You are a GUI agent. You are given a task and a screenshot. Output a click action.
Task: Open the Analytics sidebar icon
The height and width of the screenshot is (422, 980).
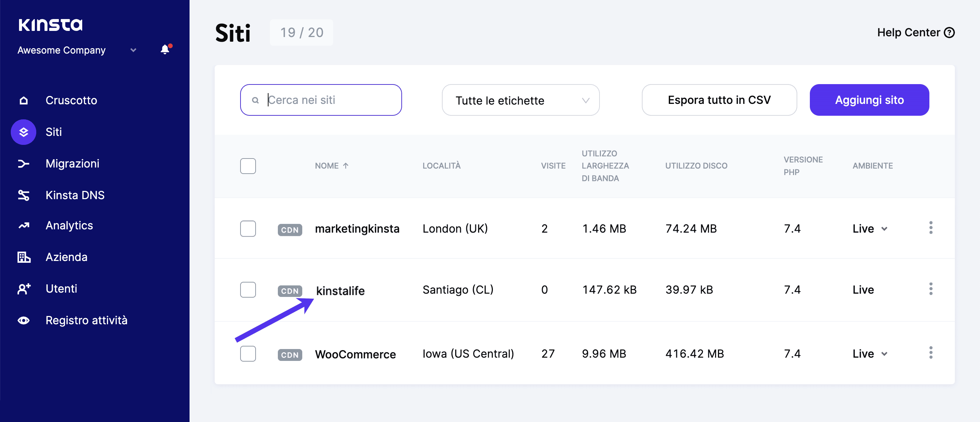(24, 225)
